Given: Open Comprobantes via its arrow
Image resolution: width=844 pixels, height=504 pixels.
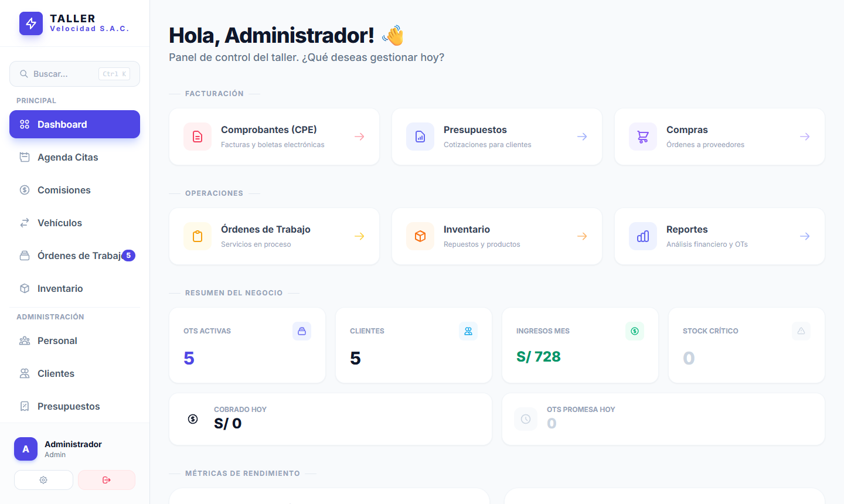Looking at the screenshot, I should click(359, 137).
